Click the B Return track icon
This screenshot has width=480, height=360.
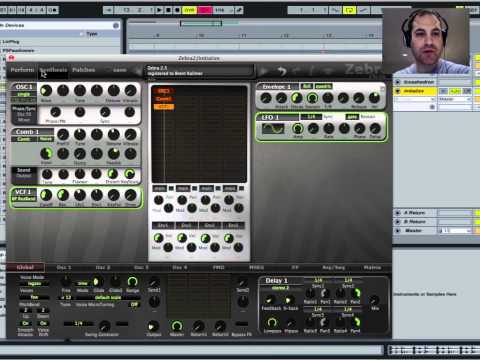pos(397,221)
